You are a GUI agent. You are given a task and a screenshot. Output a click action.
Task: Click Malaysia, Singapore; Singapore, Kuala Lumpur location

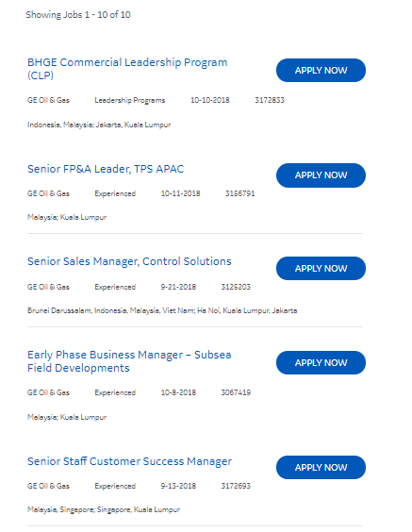tap(104, 509)
